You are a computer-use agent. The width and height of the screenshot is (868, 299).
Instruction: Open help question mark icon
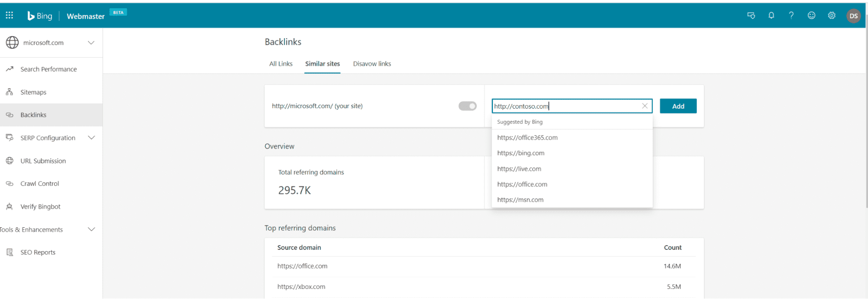791,16
